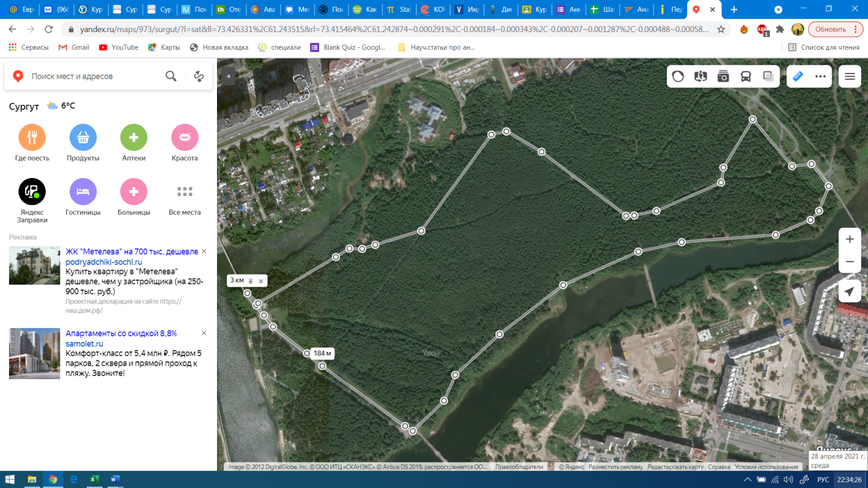This screenshot has height=488, width=868.
Task: Collapse the left sidebar panel arrow
Action: coord(228,76)
